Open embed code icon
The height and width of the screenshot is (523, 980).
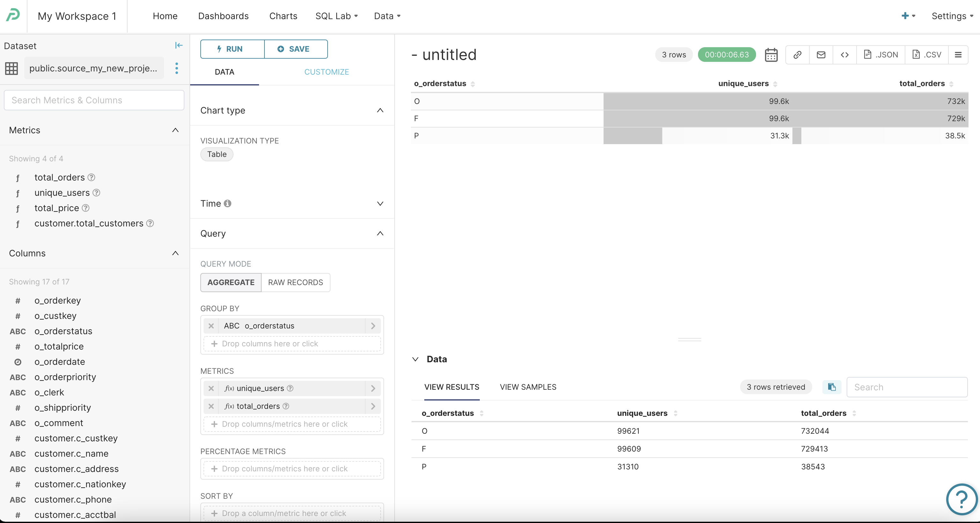click(x=844, y=55)
